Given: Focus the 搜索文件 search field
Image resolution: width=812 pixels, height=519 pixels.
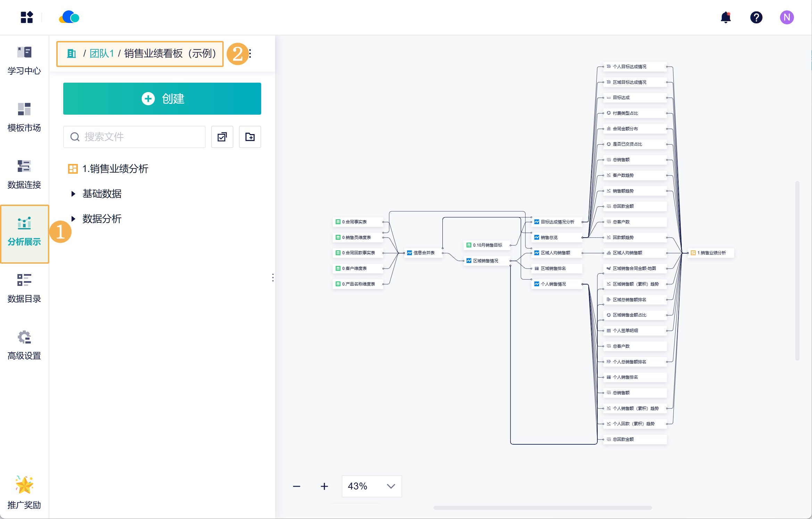Looking at the screenshot, I should pyautogui.click(x=134, y=137).
